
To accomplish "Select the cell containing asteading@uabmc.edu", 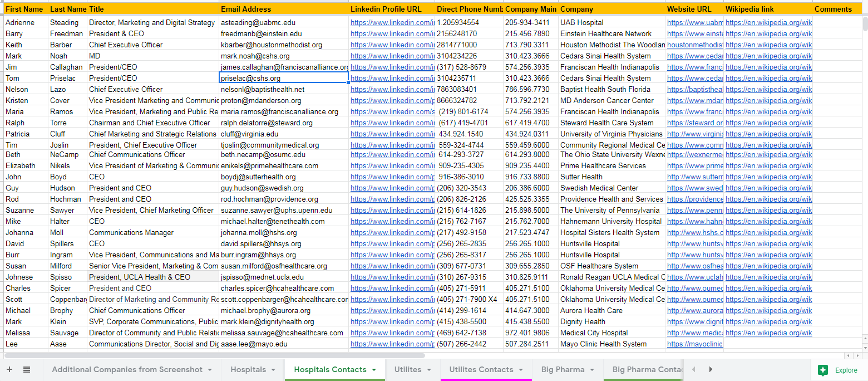I will click(x=284, y=22).
